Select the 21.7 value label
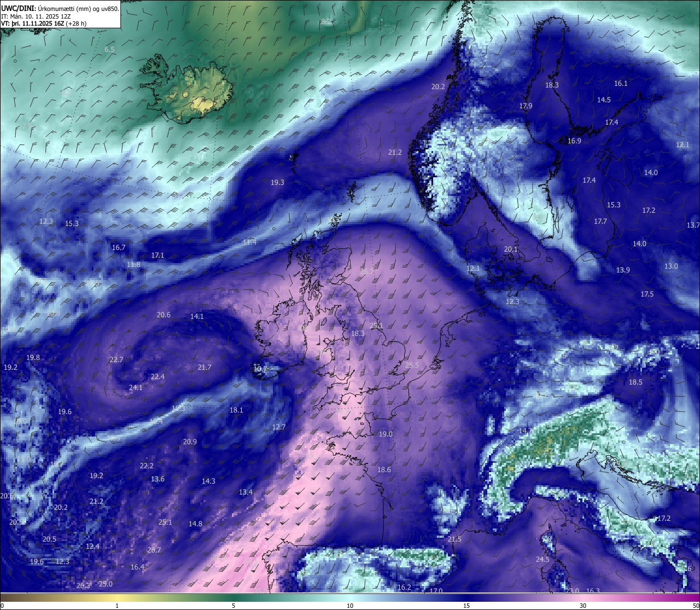The width and height of the screenshot is (700, 610). coord(205,368)
